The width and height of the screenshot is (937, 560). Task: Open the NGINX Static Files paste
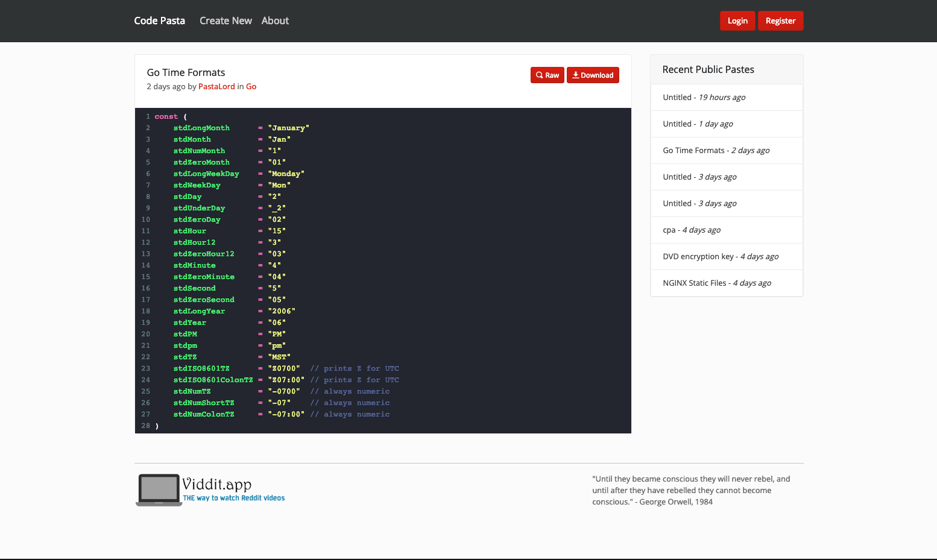tap(716, 283)
